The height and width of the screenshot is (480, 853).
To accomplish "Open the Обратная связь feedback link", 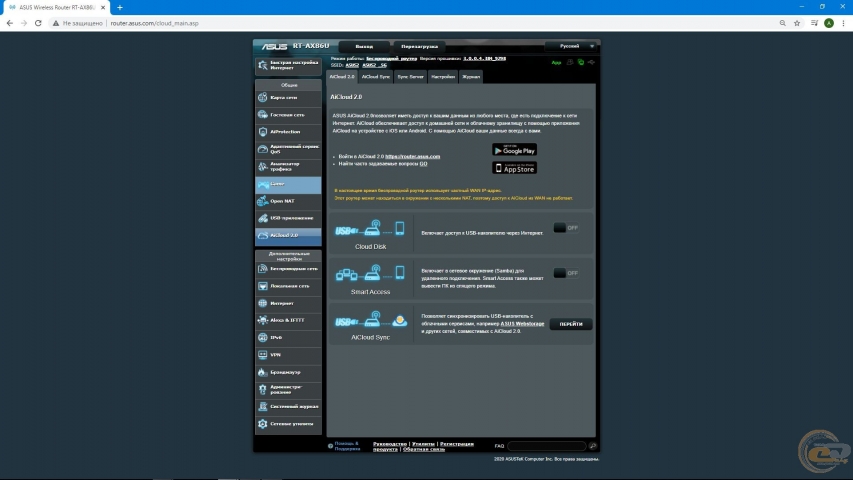I will click(x=424, y=450).
